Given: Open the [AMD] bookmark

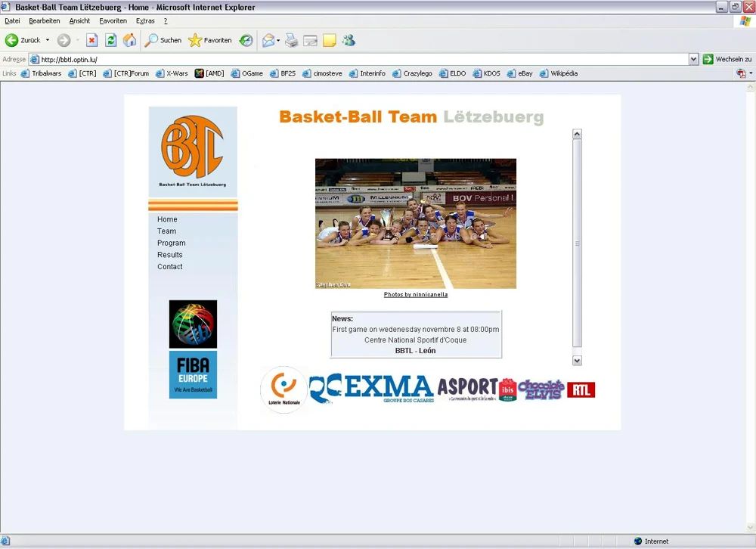Looking at the screenshot, I should tap(209, 73).
